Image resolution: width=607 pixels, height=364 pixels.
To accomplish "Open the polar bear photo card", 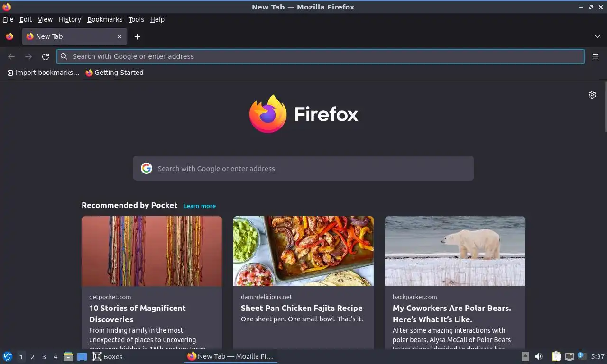I will pyautogui.click(x=455, y=251).
